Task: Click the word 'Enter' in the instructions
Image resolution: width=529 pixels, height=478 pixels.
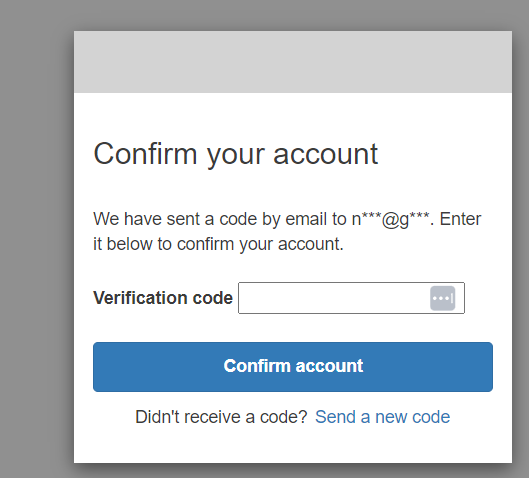Action: pyautogui.click(x=460, y=219)
